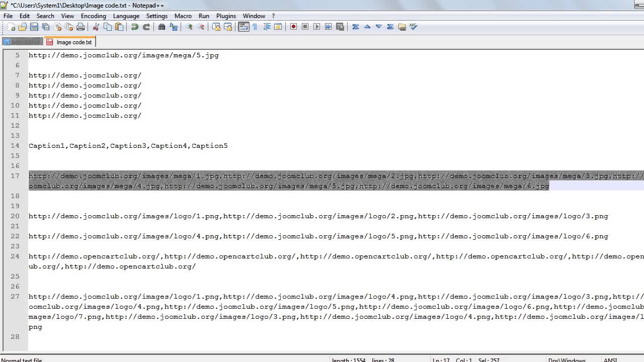
Task: Open the Macro menu
Action: pyautogui.click(x=183, y=16)
